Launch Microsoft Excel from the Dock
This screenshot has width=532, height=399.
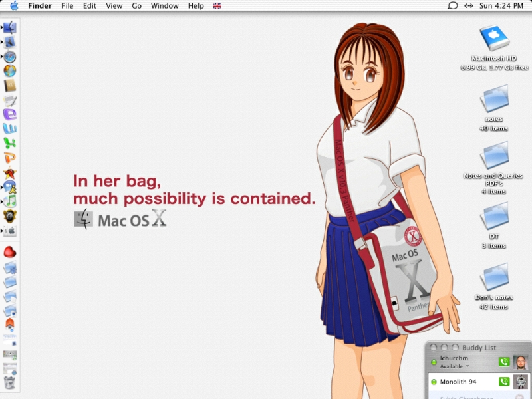point(9,143)
